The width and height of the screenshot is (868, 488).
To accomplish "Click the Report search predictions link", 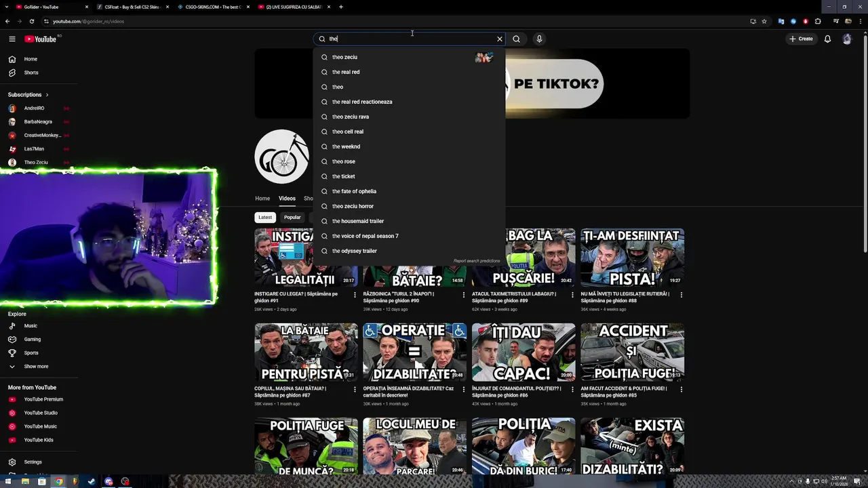I will [x=477, y=261].
